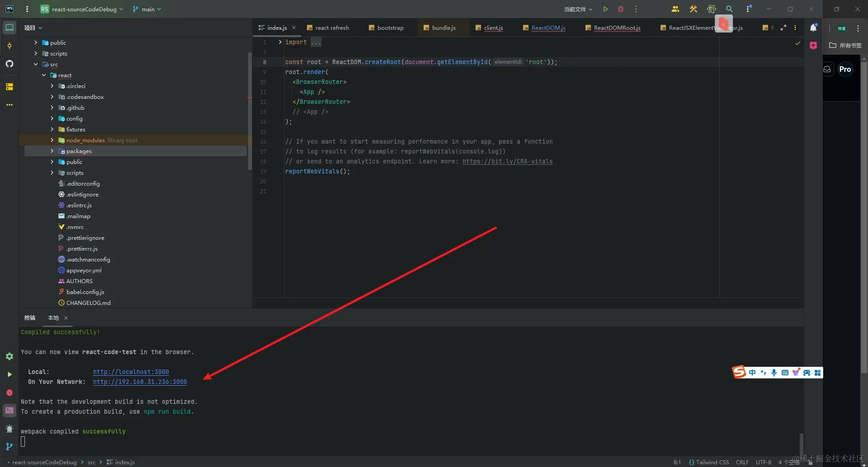Expand the editor tabs area arrows icon
Viewport: 868px width, 467px height.
tap(783, 28)
